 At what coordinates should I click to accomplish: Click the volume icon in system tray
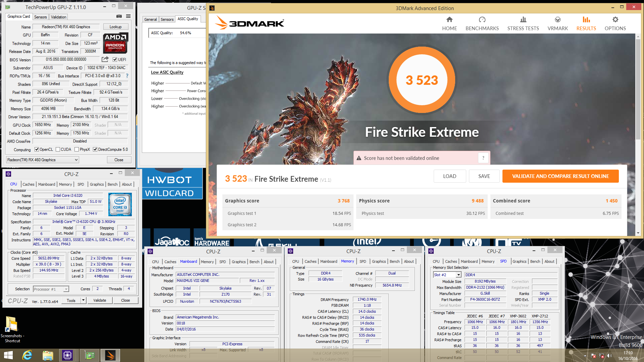pyautogui.click(x=609, y=356)
